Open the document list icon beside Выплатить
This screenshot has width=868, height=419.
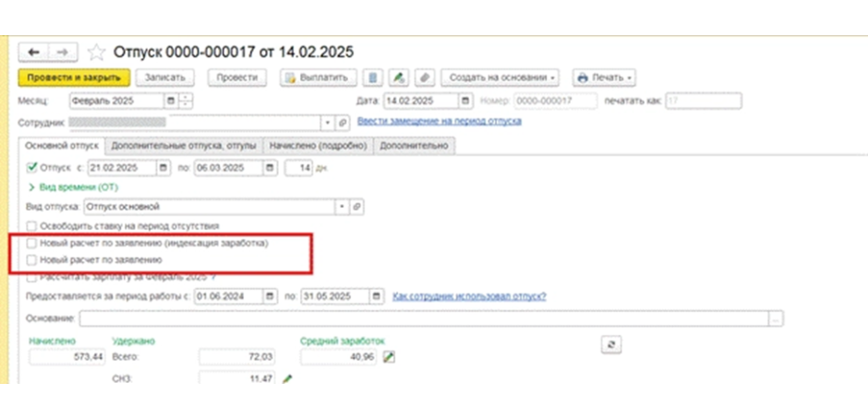373,78
